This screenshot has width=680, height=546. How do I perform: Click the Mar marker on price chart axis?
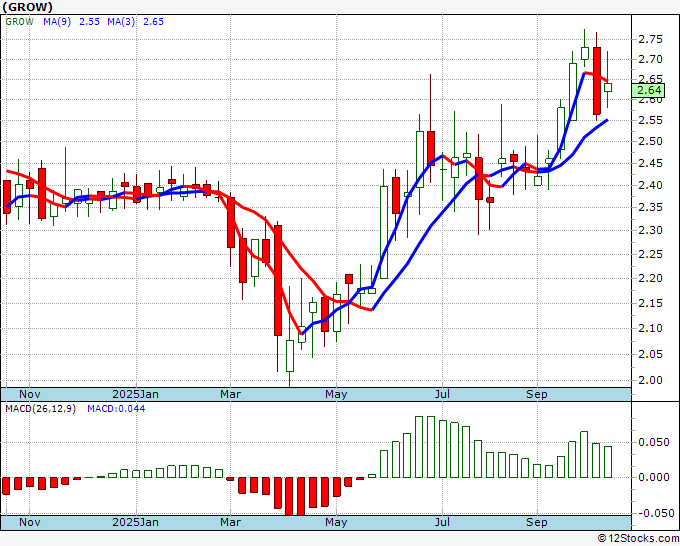[231, 394]
